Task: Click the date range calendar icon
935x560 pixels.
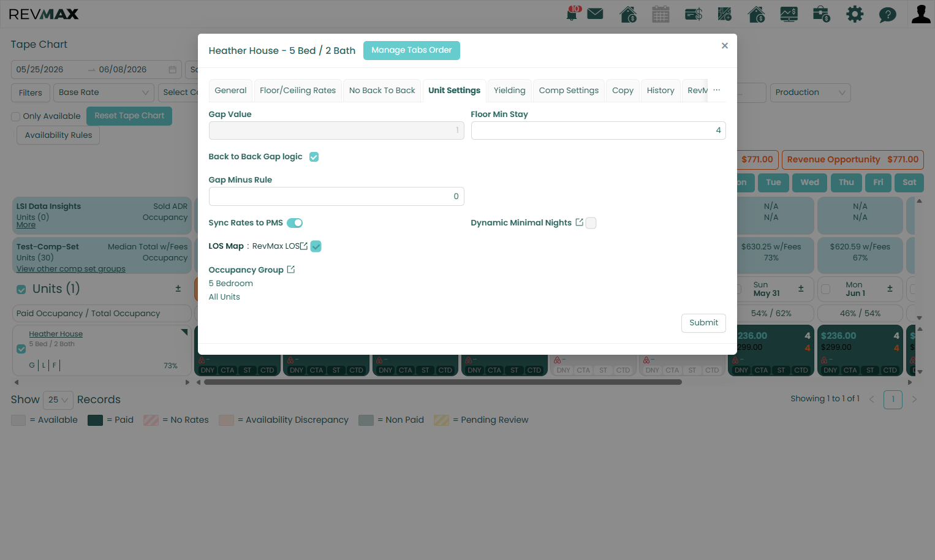Action: click(172, 70)
